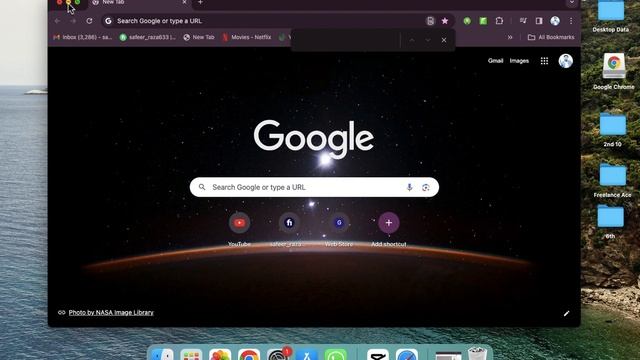The height and width of the screenshot is (360, 640).
Task: Customize Chrome with the pencil icon
Action: [566, 313]
